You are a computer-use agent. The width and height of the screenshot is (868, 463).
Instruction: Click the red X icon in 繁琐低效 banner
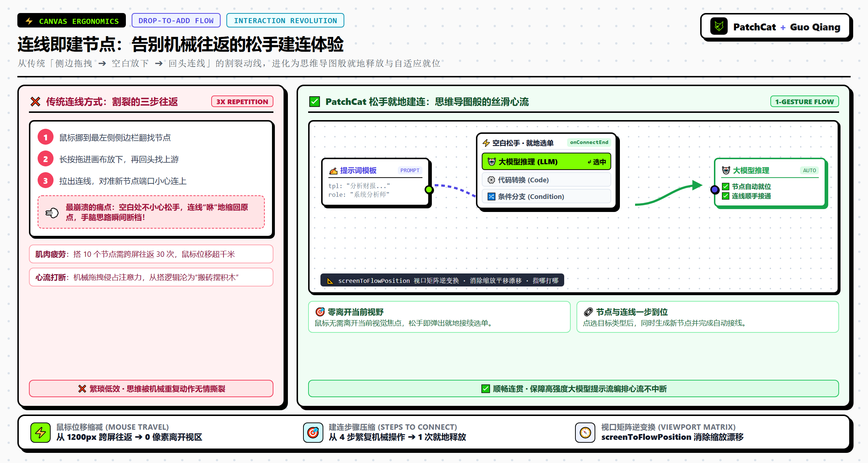[x=82, y=389]
